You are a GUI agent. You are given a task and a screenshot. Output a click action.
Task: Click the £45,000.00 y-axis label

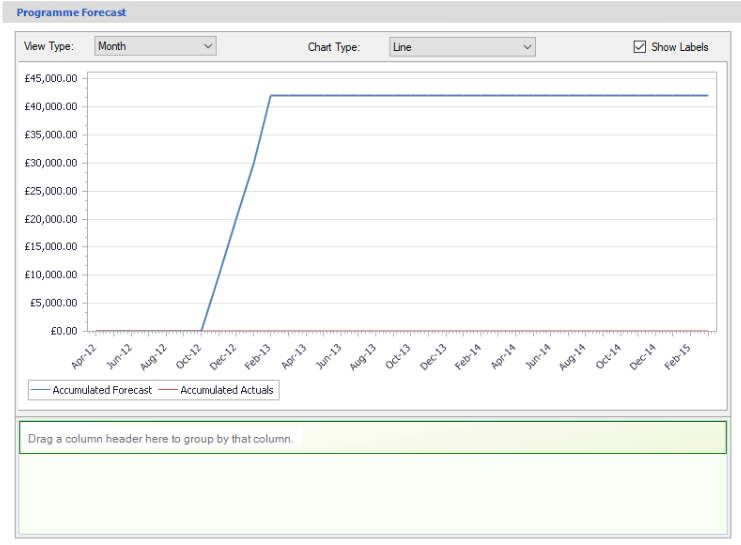pos(51,79)
